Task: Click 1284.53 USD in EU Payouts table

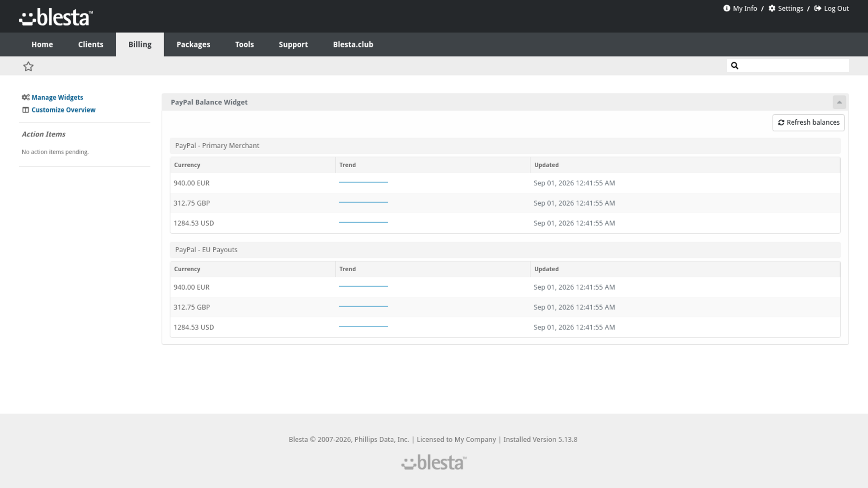Action: [x=194, y=327]
